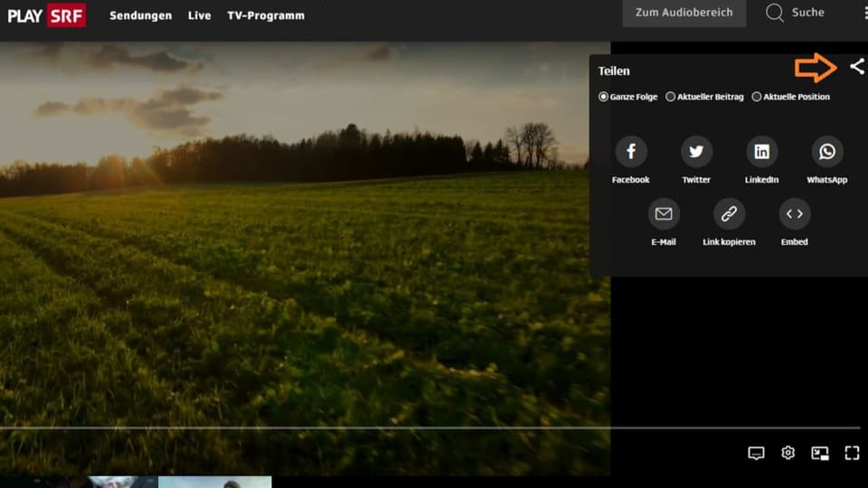Switch to Zum Audiobereich
Viewport: 868px width, 488px height.
point(684,13)
